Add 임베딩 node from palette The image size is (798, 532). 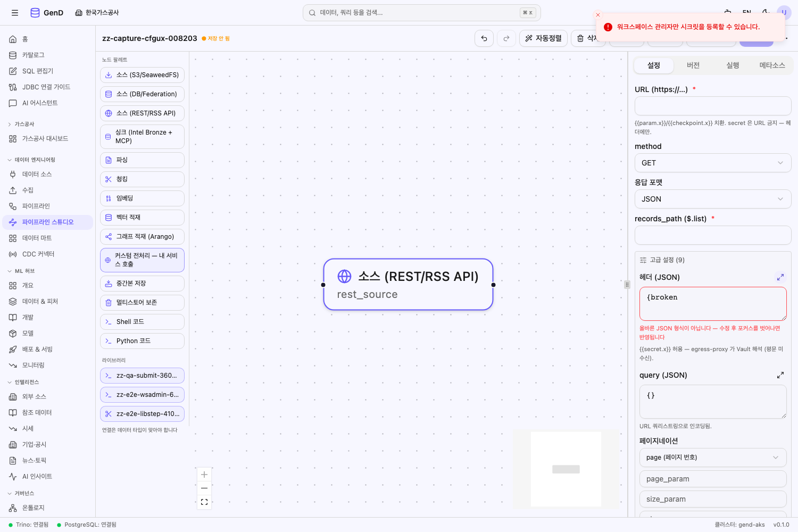point(142,198)
